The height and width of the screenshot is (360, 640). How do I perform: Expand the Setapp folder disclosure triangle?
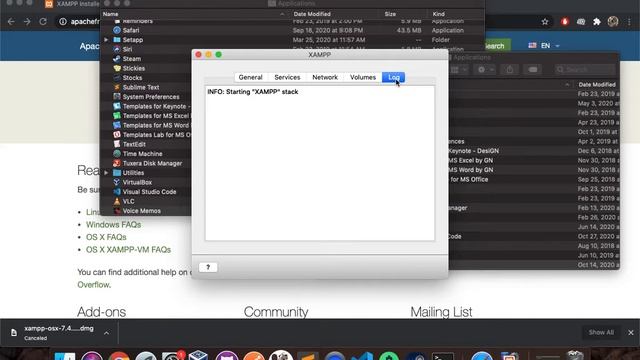click(106, 40)
